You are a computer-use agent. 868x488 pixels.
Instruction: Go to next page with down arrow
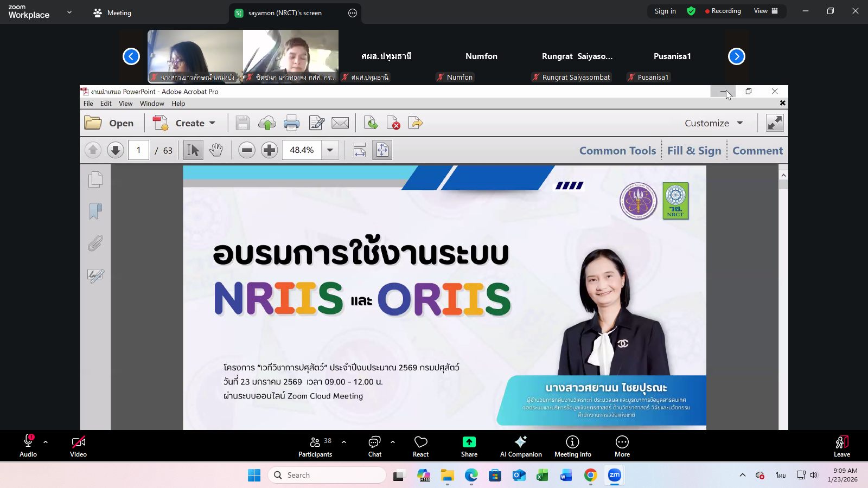[115, 150]
